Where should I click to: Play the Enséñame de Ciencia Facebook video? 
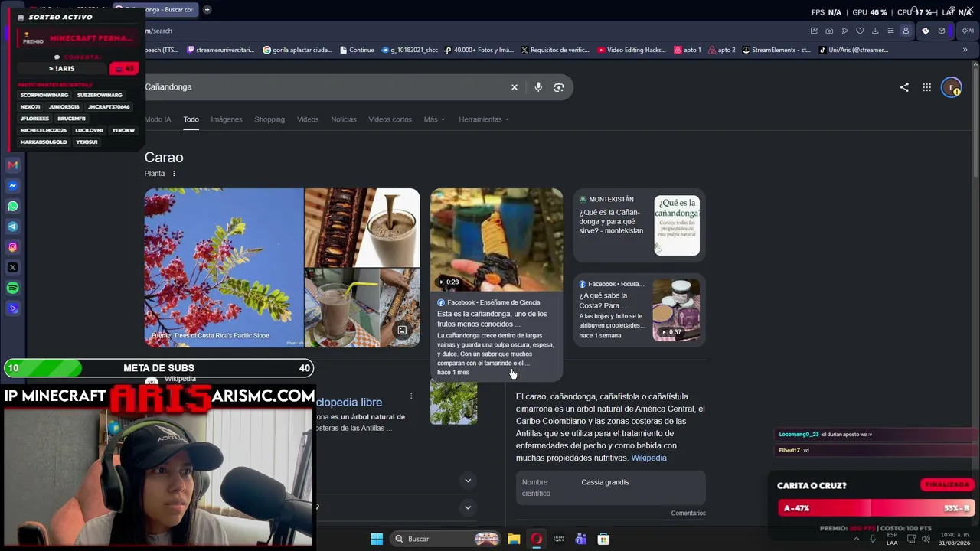click(x=496, y=240)
